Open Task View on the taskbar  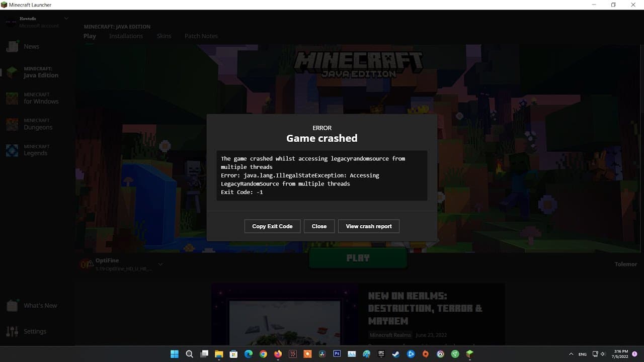(x=204, y=354)
